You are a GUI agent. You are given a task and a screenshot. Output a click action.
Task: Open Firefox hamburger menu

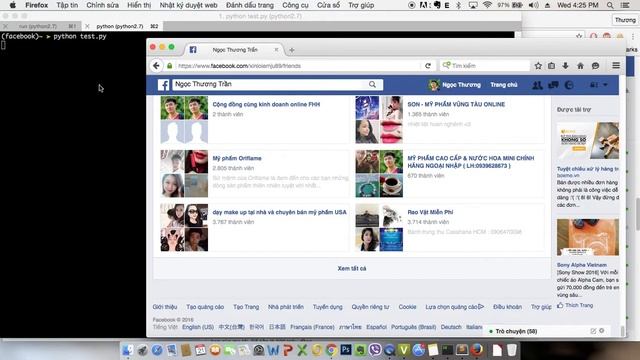(x=616, y=65)
